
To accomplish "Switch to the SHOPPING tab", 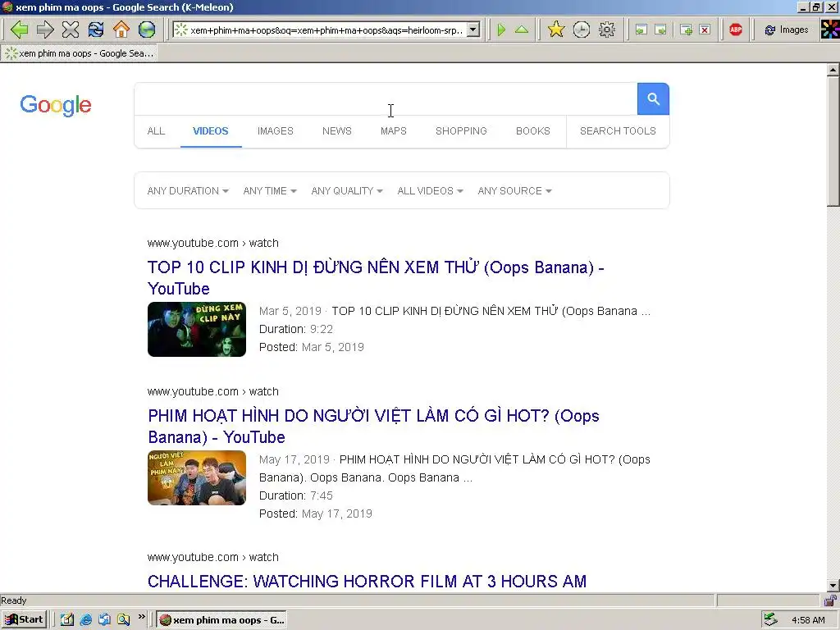I will [461, 131].
